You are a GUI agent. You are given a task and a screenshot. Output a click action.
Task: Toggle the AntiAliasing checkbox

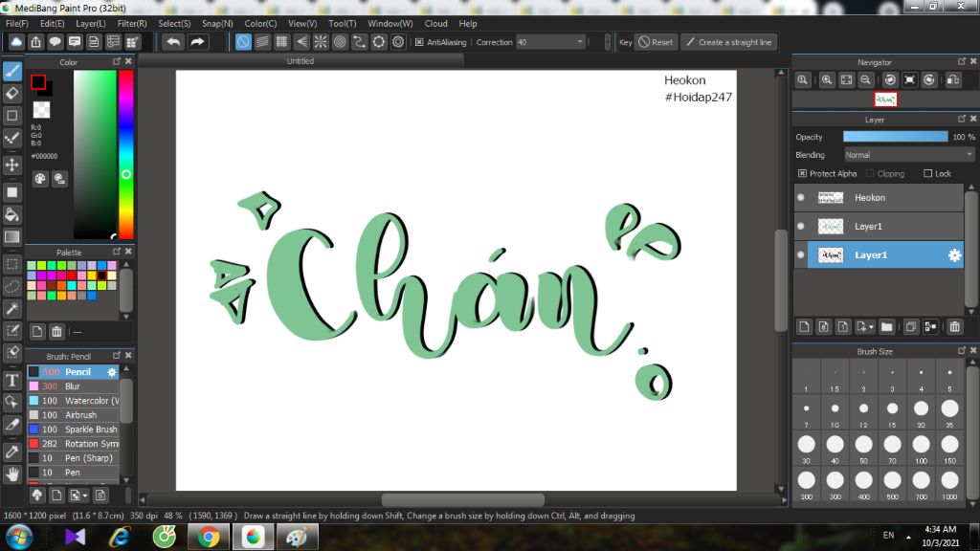point(419,42)
